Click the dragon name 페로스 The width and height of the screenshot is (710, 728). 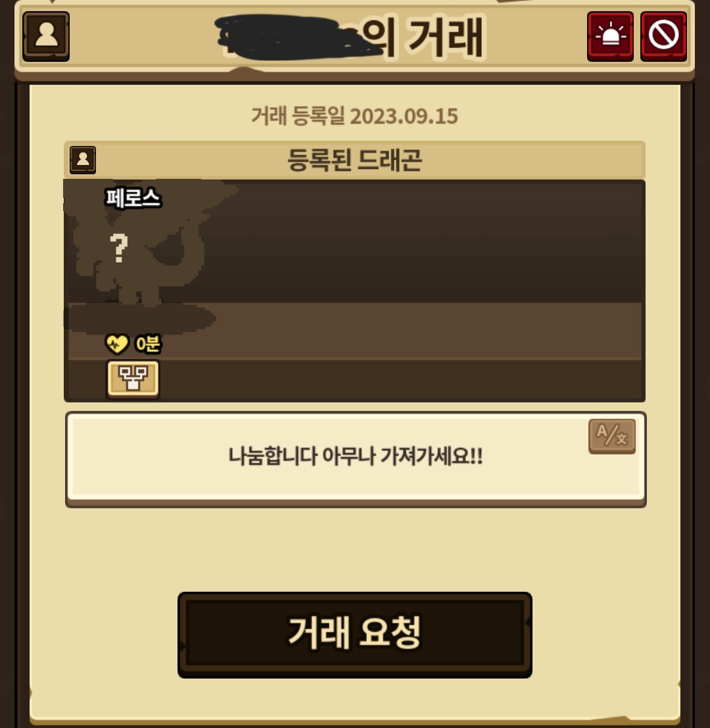point(133,198)
